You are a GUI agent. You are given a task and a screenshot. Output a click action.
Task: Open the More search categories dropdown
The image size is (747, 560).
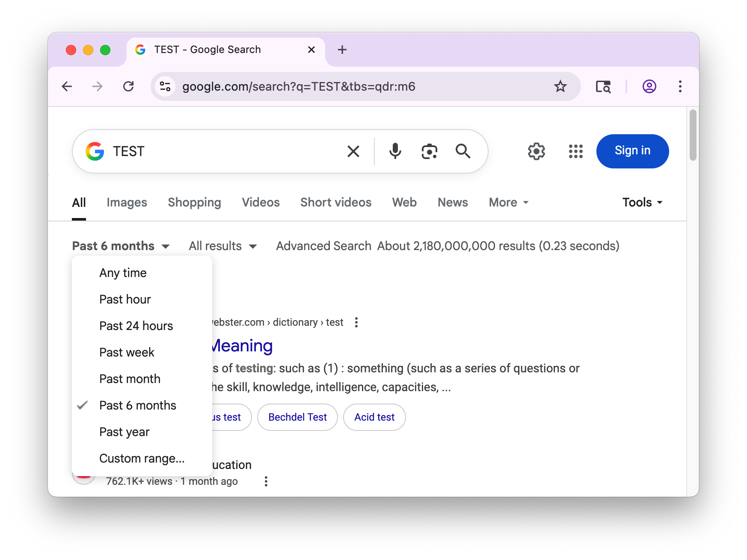coord(508,203)
